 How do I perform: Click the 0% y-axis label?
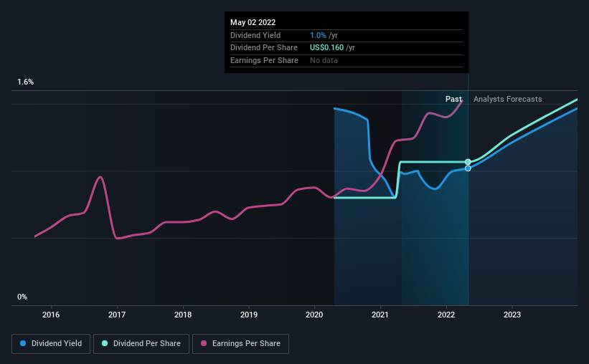[x=22, y=297]
